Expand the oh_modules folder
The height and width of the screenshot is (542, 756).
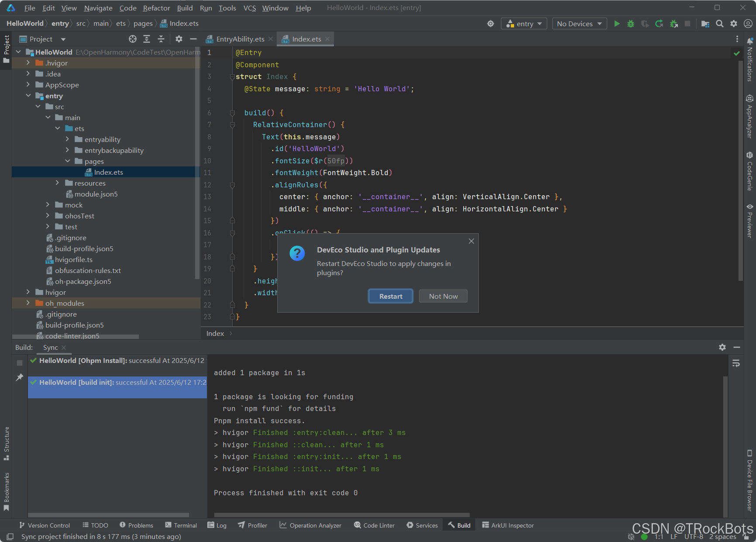pos(28,303)
